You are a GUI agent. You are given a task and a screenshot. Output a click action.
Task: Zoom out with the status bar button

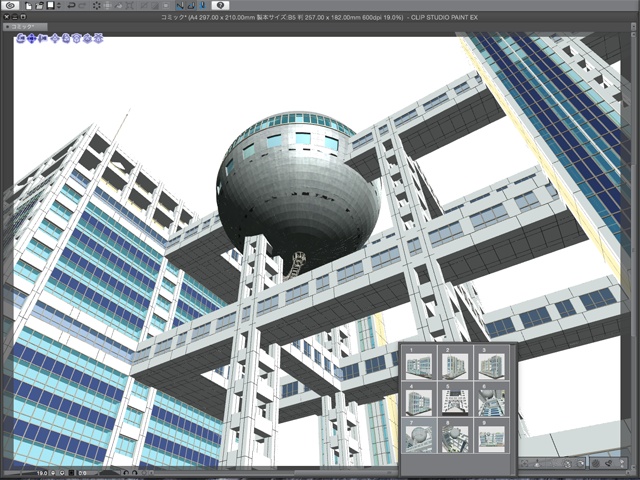tap(53, 473)
